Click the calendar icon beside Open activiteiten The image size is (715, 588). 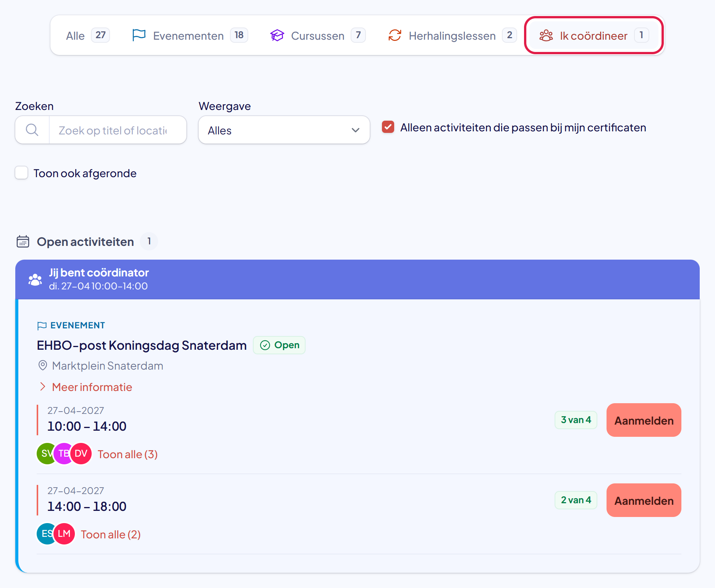coord(23,241)
